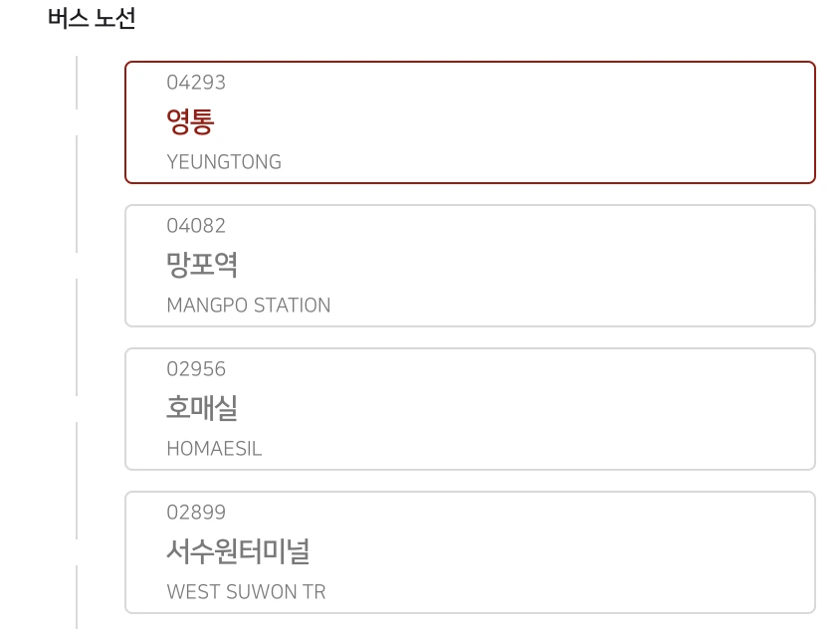Viewport: 840px width, 629px height.
Task: Click the station code 02956
Action: pyautogui.click(x=197, y=369)
